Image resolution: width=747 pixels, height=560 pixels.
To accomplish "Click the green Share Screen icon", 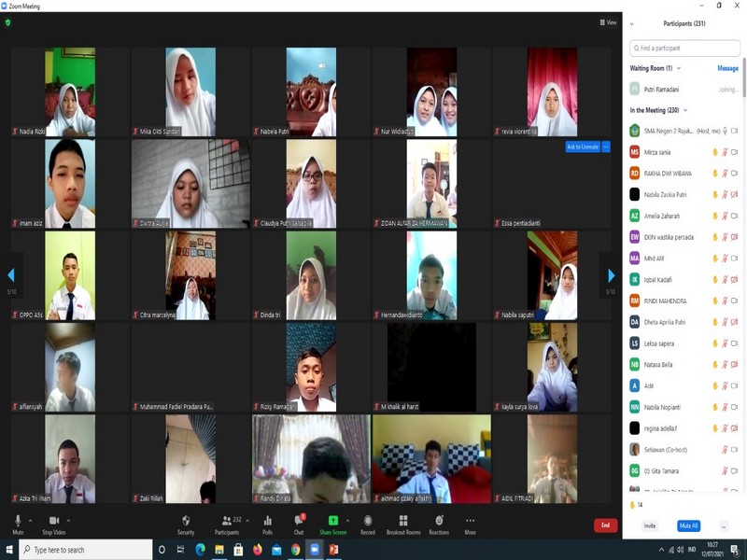I will click(x=332, y=521).
